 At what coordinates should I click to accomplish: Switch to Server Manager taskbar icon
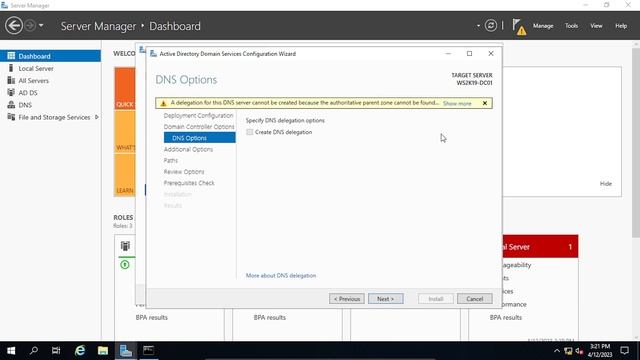tap(126, 351)
